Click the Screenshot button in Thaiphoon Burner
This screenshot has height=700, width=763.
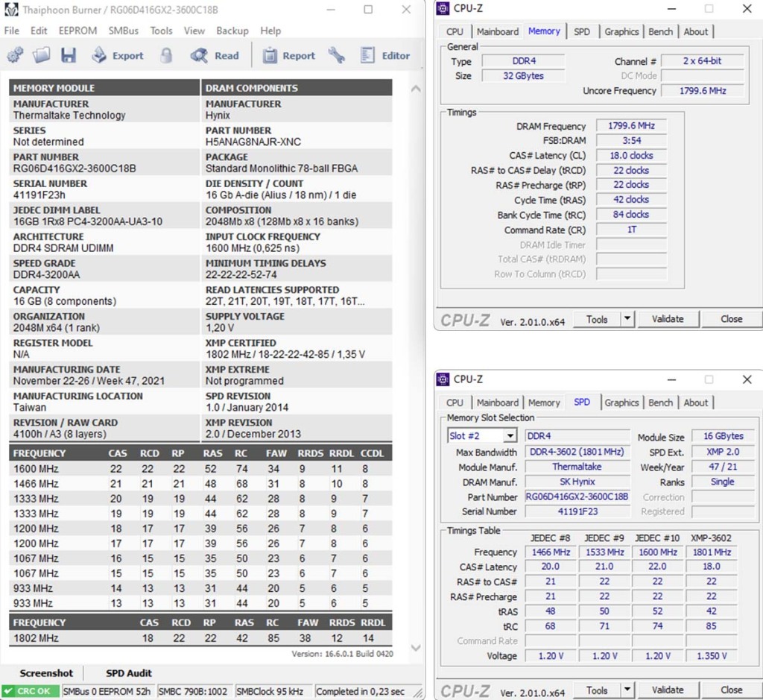[46, 672]
